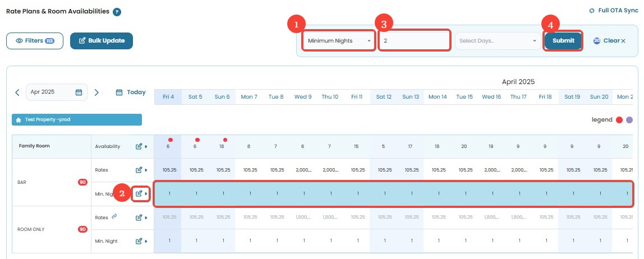Select the Fri 18 date header
This screenshot has width=644, height=259.
[x=545, y=97]
